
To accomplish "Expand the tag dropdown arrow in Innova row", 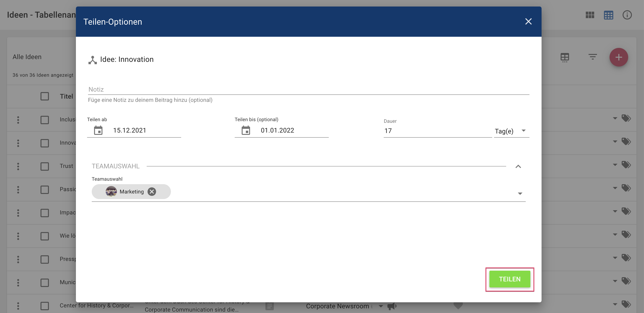I will [x=615, y=141].
